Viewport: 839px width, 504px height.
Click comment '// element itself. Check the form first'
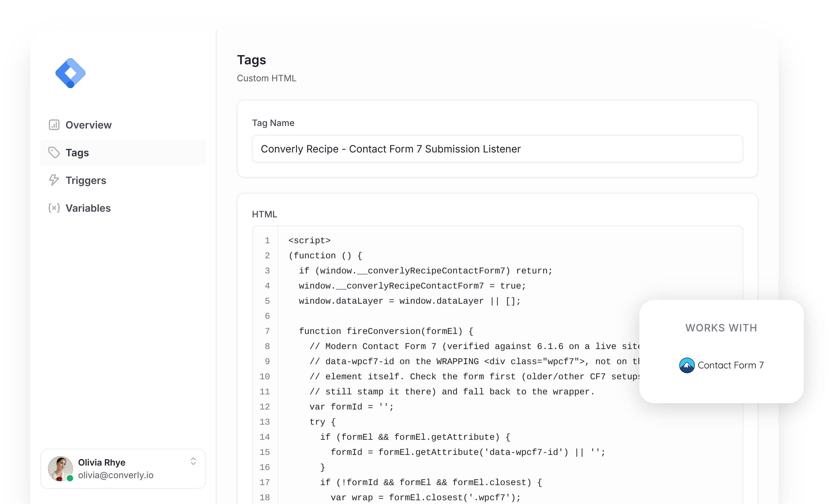[474, 377]
